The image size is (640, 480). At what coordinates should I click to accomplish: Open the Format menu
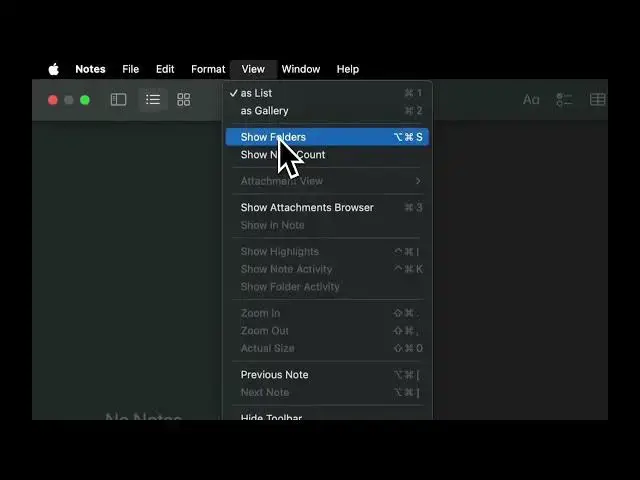(208, 69)
